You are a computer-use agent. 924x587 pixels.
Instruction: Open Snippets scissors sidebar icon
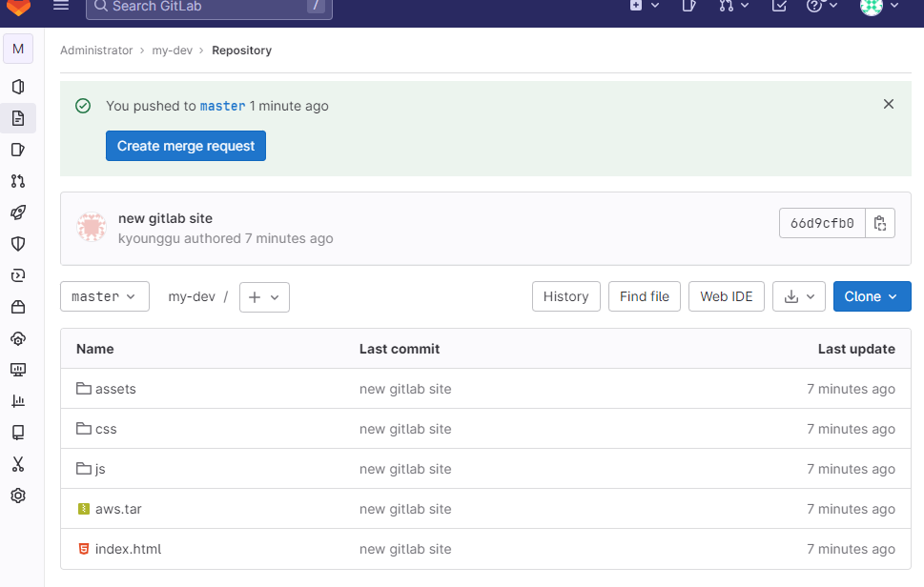click(18, 464)
